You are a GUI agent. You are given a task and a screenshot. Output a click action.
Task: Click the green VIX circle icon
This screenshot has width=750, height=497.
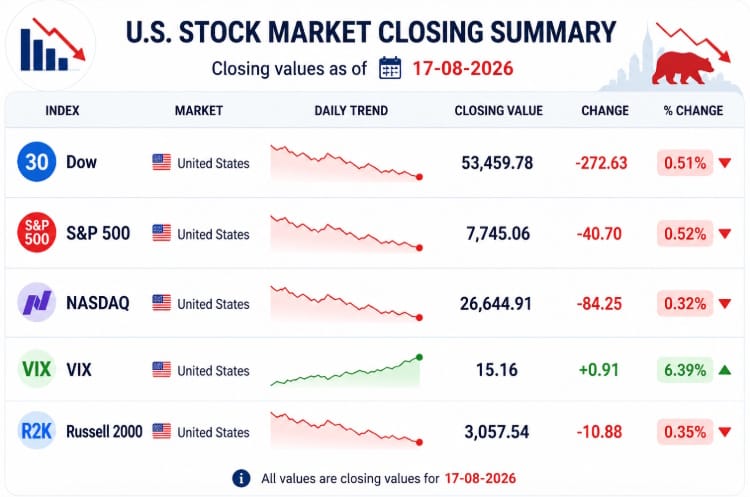click(36, 369)
